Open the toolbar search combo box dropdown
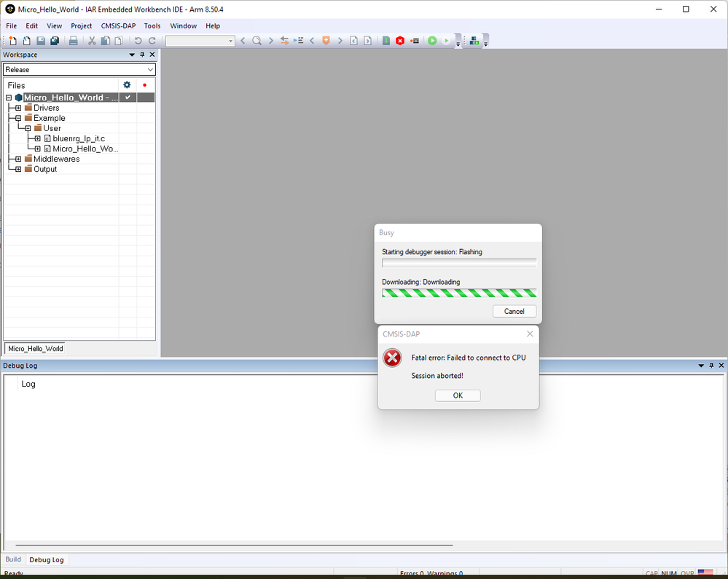728x579 pixels. tap(231, 42)
